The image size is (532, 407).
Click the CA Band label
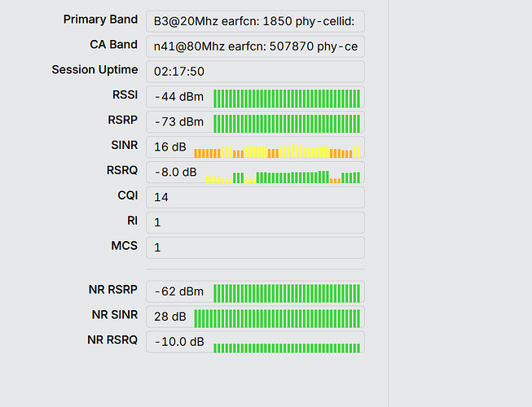(114, 45)
